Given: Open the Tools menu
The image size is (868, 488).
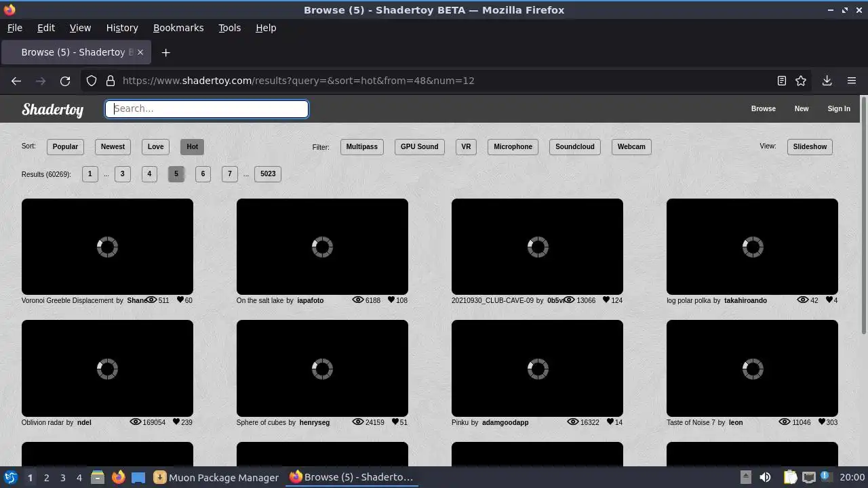Looking at the screenshot, I should pyautogui.click(x=229, y=28).
